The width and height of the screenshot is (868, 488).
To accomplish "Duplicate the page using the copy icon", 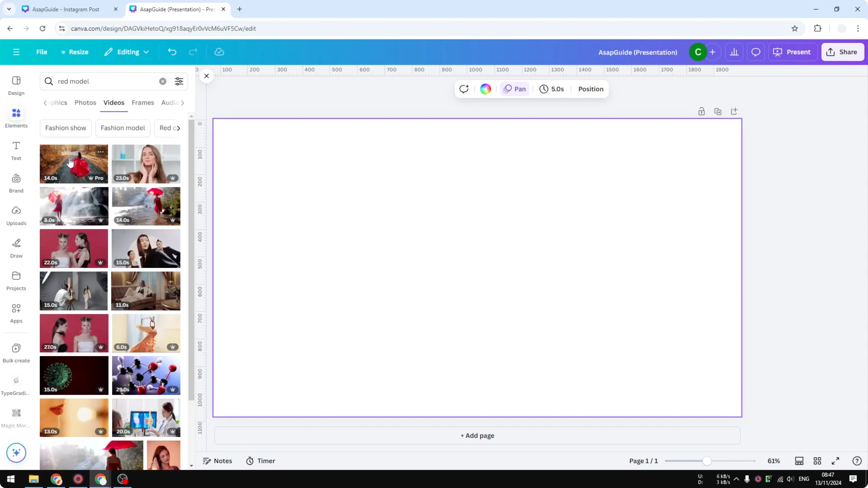I will (718, 111).
